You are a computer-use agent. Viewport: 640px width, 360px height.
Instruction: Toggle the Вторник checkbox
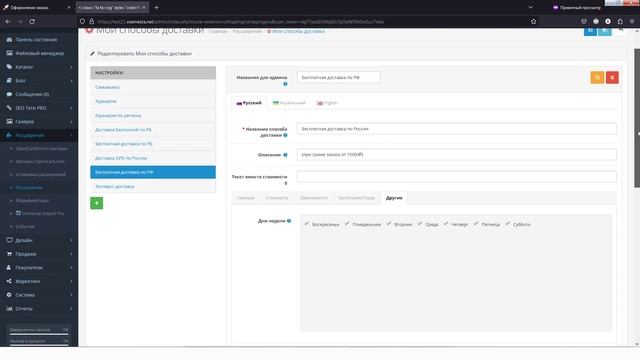pyautogui.click(x=389, y=224)
